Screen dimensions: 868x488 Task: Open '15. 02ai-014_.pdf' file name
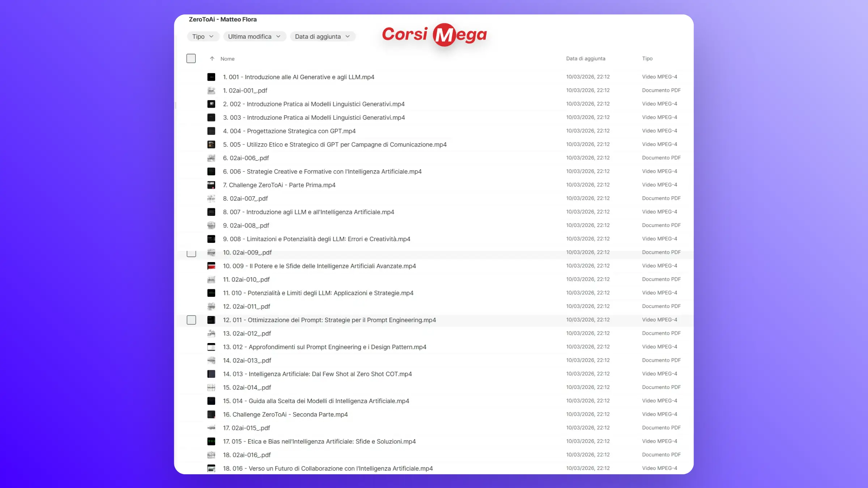pyautogui.click(x=247, y=388)
